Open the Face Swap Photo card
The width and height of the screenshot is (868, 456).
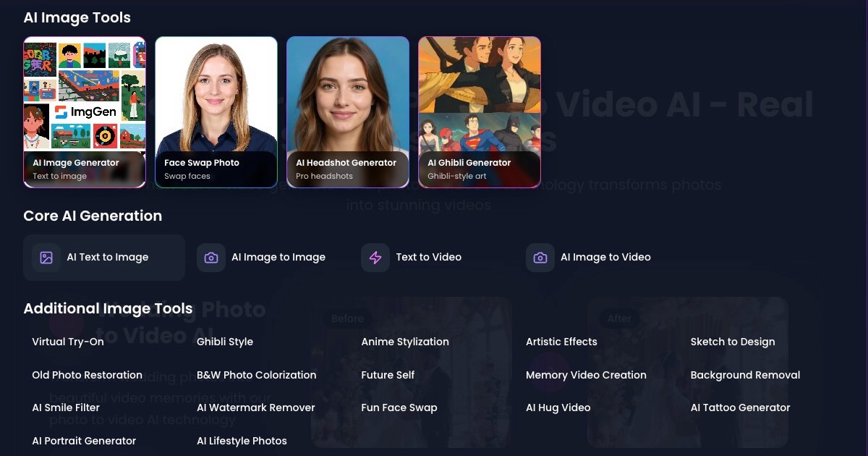pos(216,112)
